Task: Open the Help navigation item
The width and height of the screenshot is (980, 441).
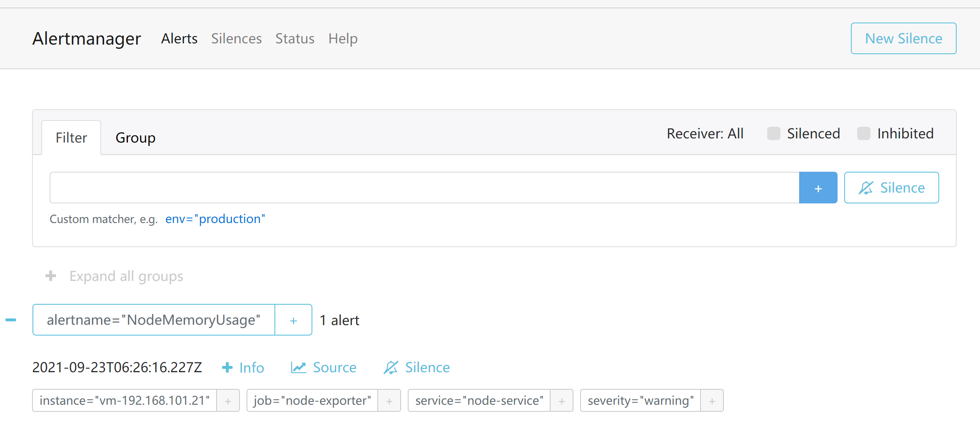Action: click(x=343, y=38)
